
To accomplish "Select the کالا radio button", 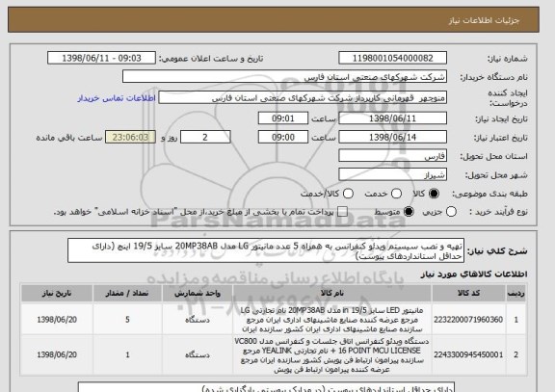I will point(434,194).
